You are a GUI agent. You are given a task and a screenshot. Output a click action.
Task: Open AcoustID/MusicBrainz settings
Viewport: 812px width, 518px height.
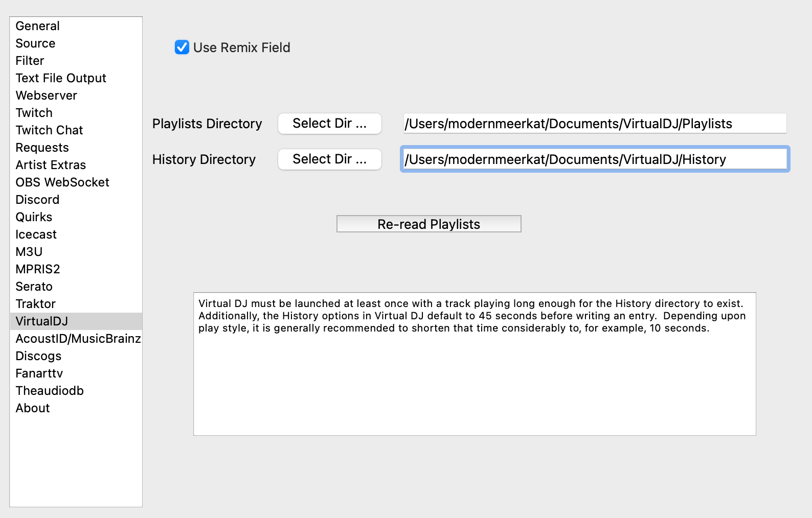(78, 339)
